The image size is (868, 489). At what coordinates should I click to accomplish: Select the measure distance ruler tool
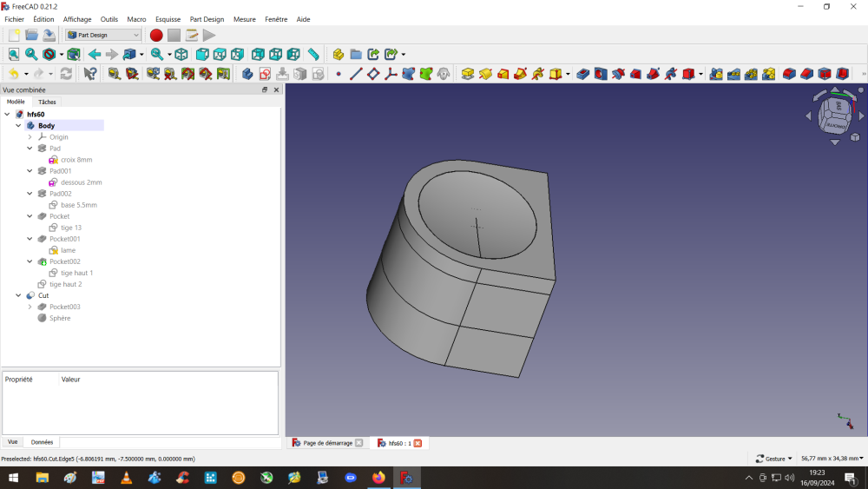click(x=313, y=54)
